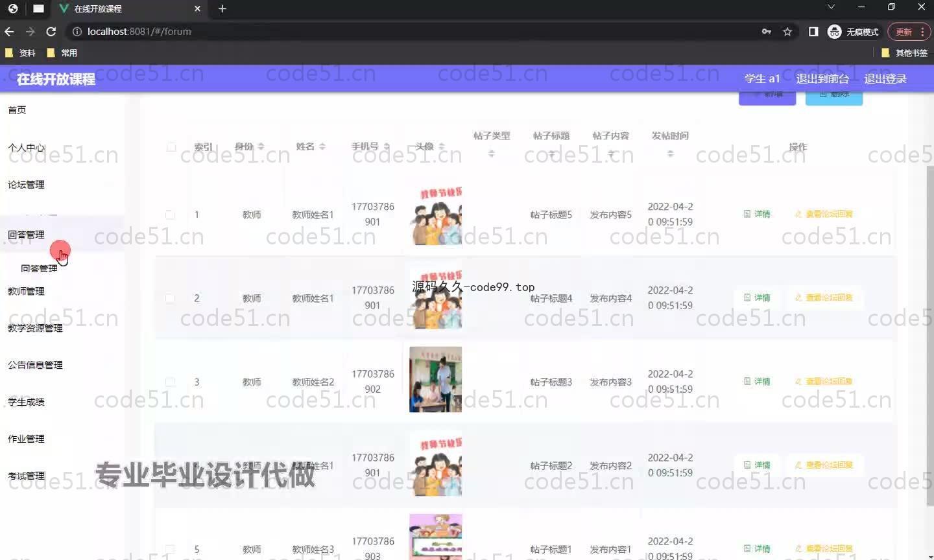
Task: Sort the table by 头像 column
Action: coord(441,146)
